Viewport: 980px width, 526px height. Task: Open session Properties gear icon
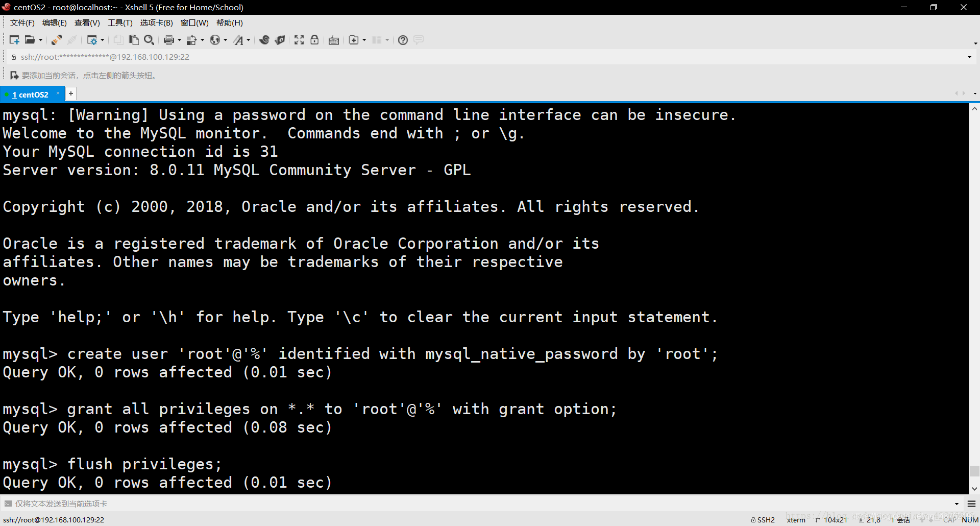pyautogui.click(x=92, y=40)
